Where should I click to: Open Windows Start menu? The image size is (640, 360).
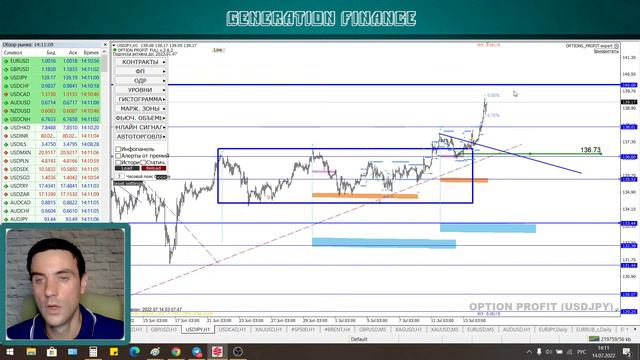[10, 351]
